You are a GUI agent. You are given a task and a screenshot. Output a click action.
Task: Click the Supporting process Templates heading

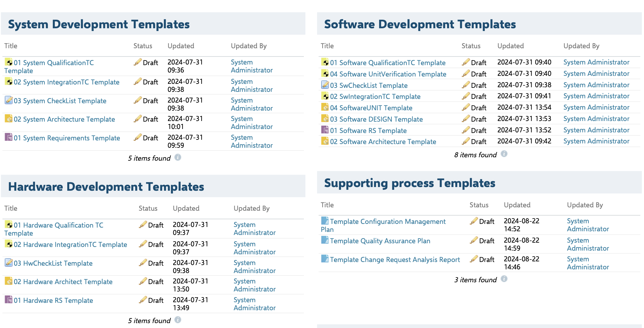click(410, 183)
